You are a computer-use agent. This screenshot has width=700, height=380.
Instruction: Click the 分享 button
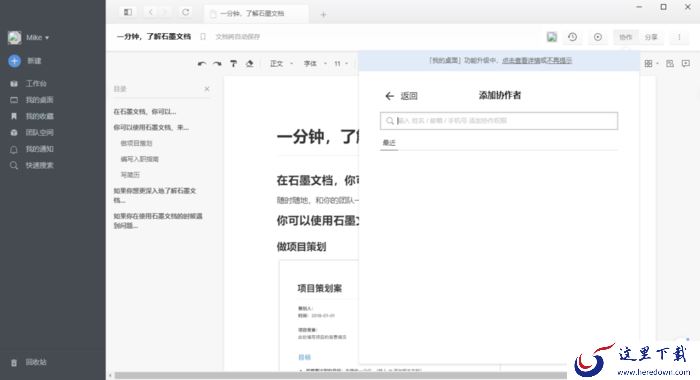point(651,37)
